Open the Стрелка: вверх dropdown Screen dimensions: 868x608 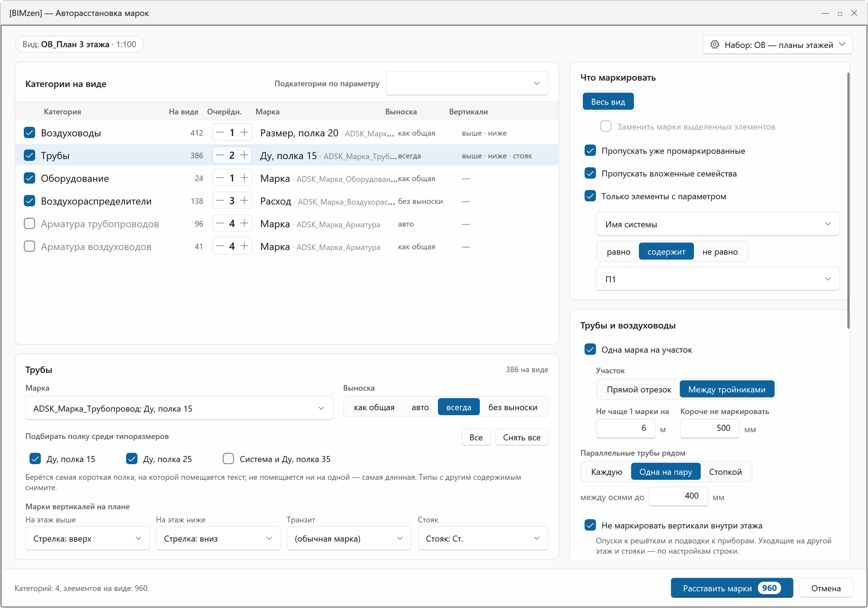87,538
